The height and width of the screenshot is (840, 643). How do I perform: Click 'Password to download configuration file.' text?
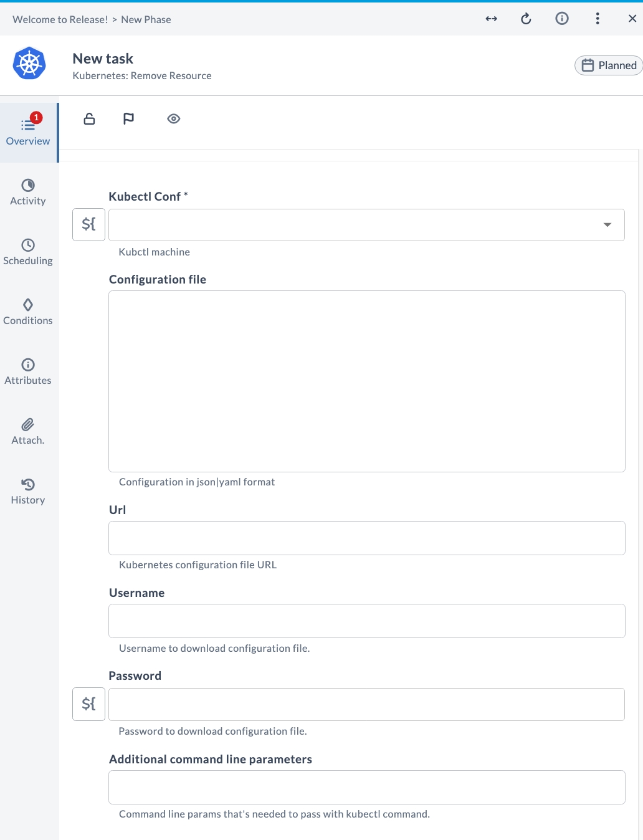(x=212, y=731)
